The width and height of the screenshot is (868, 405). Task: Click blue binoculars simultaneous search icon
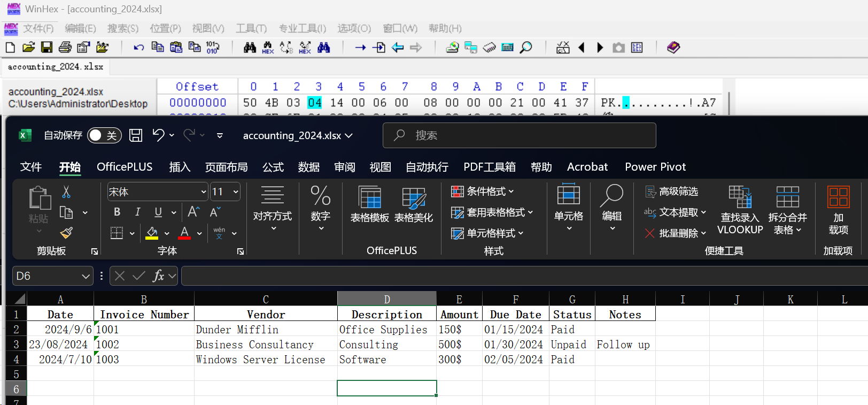(324, 48)
